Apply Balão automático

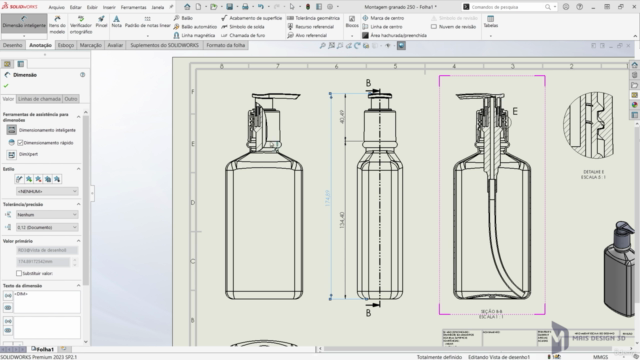(195, 27)
